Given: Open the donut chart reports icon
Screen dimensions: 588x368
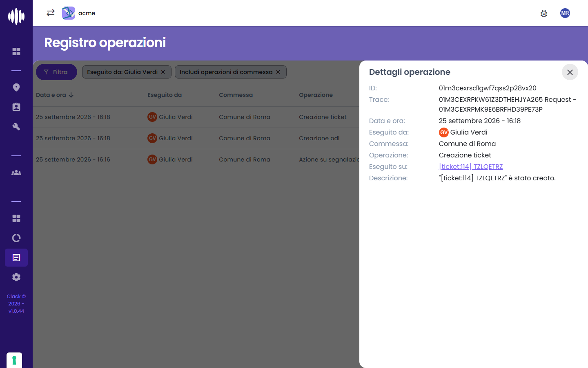Looking at the screenshot, I should tap(16, 238).
